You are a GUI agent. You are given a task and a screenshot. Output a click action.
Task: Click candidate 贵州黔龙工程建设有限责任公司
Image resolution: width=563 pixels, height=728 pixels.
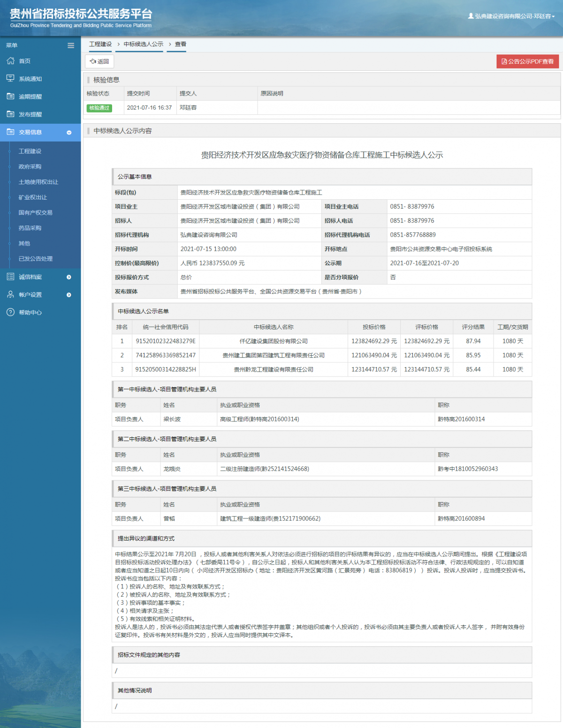274,369
